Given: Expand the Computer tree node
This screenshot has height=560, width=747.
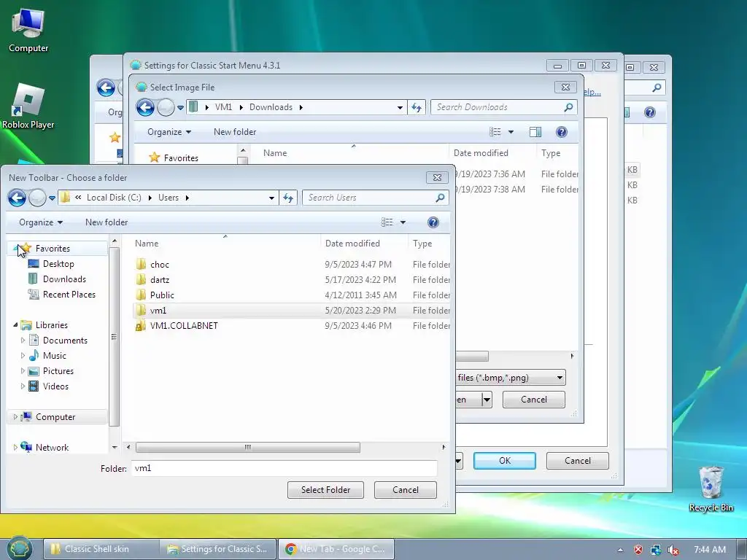Looking at the screenshot, I should click(x=15, y=416).
